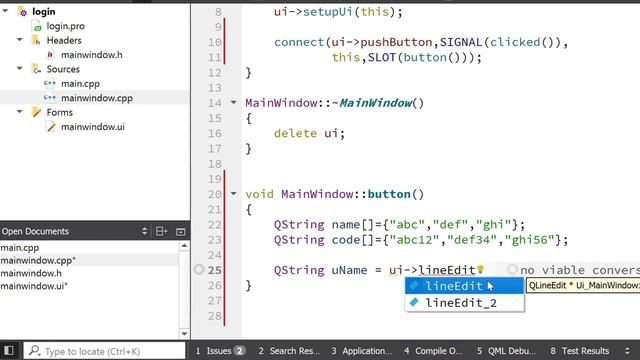The image size is (640, 360).
Task: Click the mainwindow.ui pencil icon
Action: coord(51,127)
